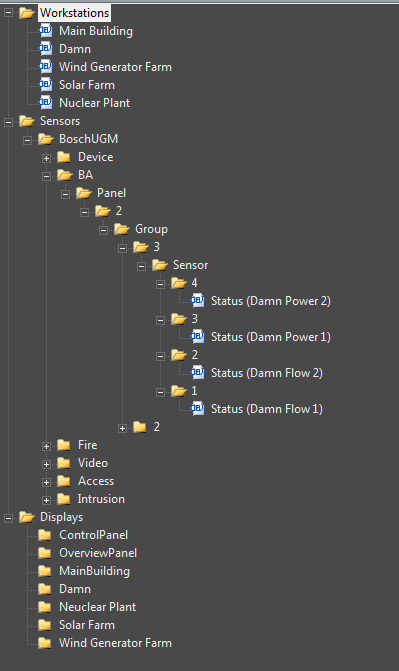Click the Main Building workstation object icon
The height and width of the screenshot is (671, 399).
click(45, 30)
